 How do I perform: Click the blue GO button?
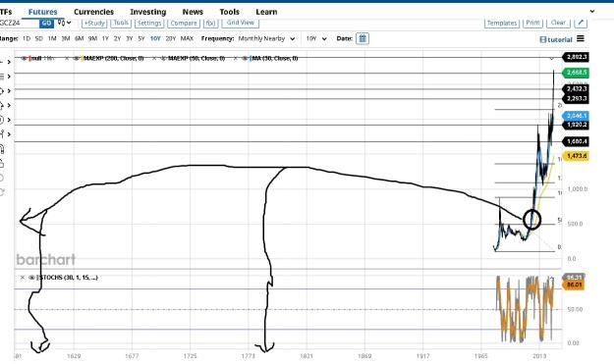tap(46, 24)
